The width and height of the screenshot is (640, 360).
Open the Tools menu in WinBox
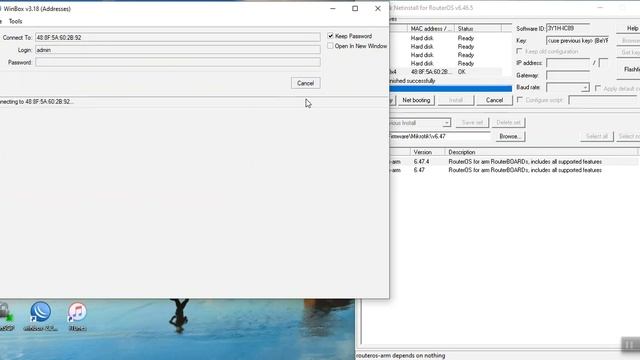(x=16, y=21)
